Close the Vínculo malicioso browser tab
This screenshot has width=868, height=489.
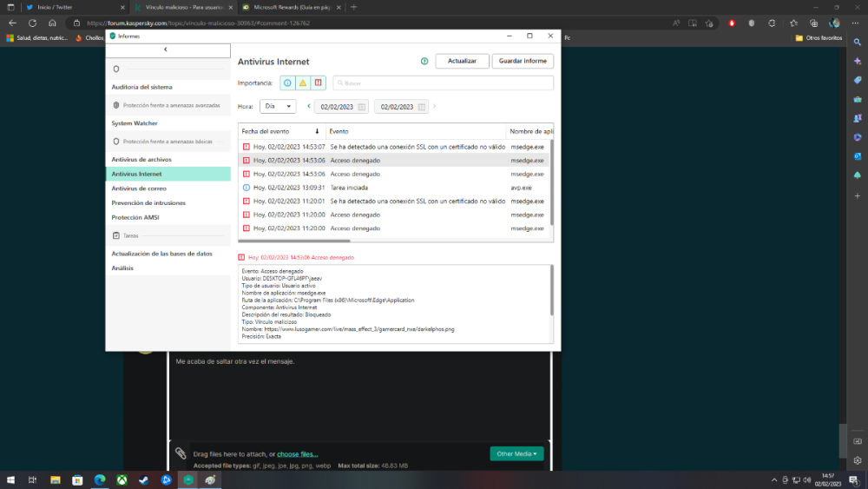pyautogui.click(x=231, y=7)
